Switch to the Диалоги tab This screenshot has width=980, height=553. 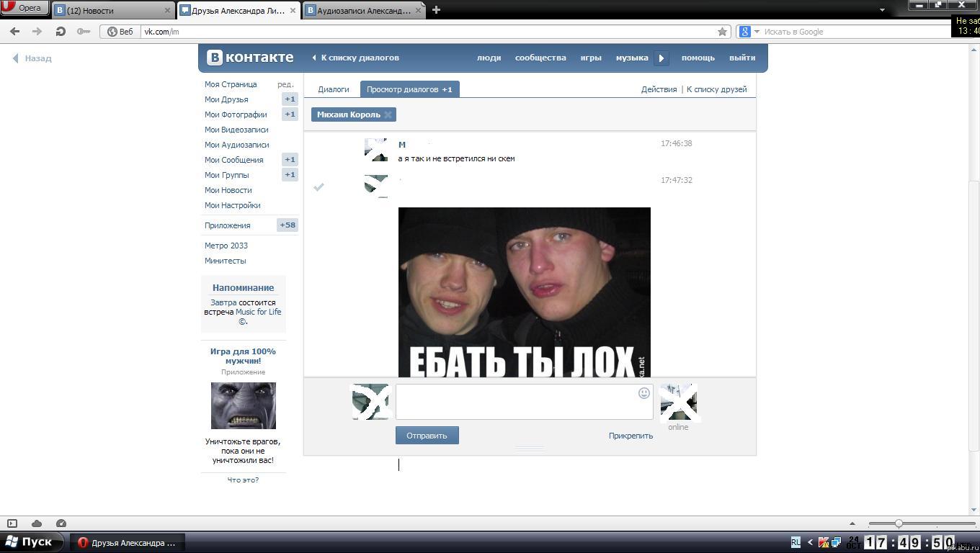click(334, 89)
